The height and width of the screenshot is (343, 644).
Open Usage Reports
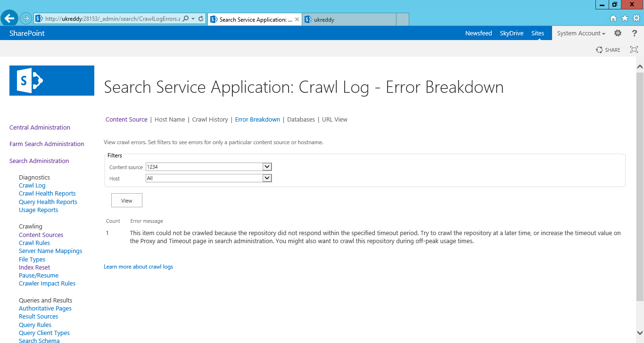(39, 210)
